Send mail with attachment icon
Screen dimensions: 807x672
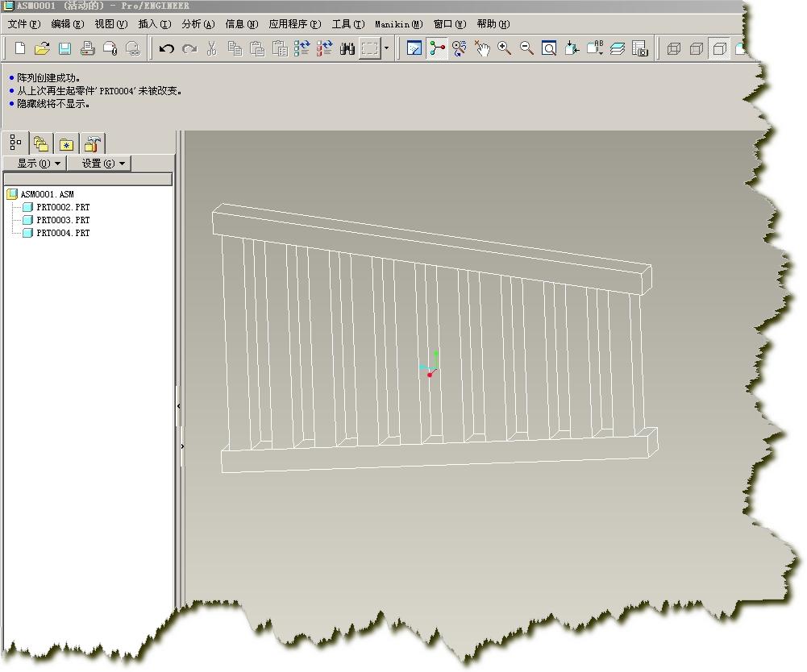coord(110,49)
